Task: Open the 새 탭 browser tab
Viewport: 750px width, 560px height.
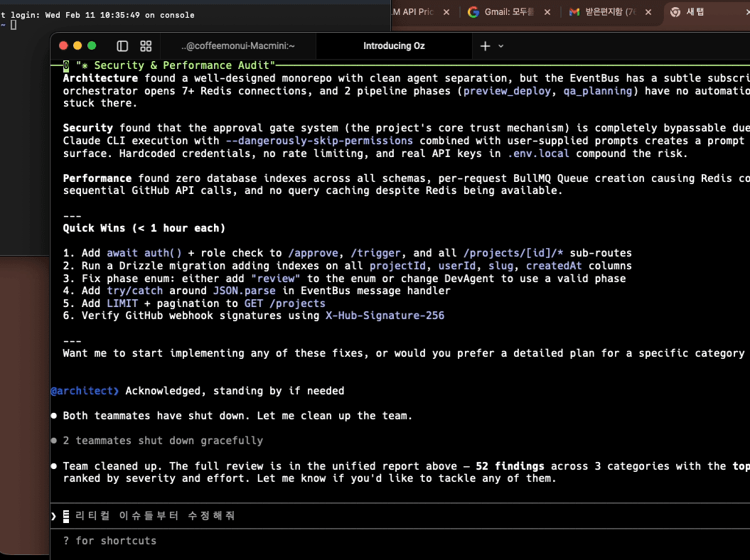Action: 700,12
